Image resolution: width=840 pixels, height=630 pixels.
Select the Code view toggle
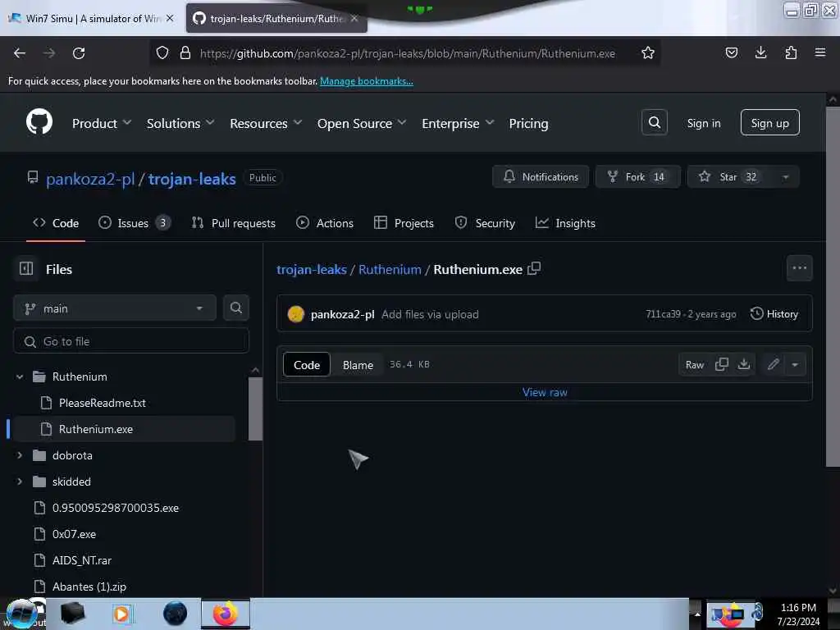pos(307,365)
